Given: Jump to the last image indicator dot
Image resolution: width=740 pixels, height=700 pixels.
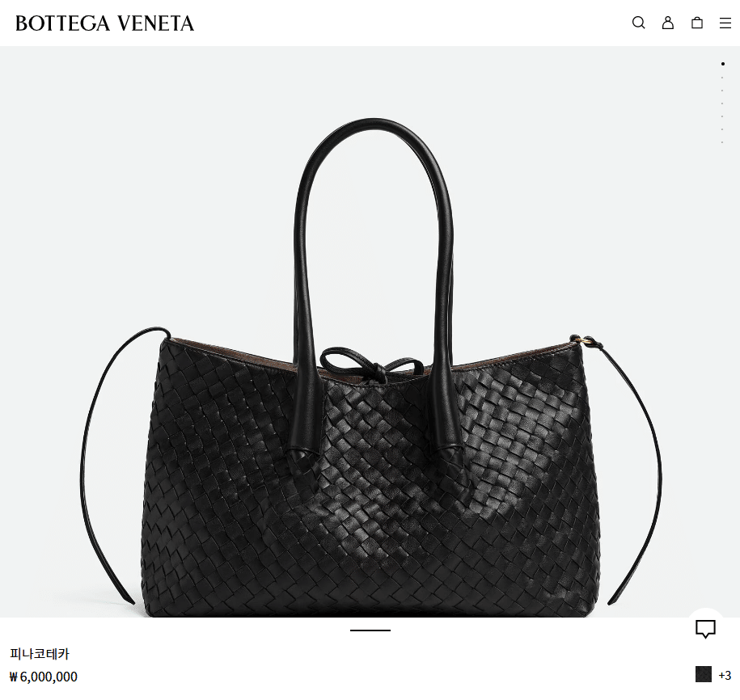Looking at the screenshot, I should pyautogui.click(x=722, y=142).
